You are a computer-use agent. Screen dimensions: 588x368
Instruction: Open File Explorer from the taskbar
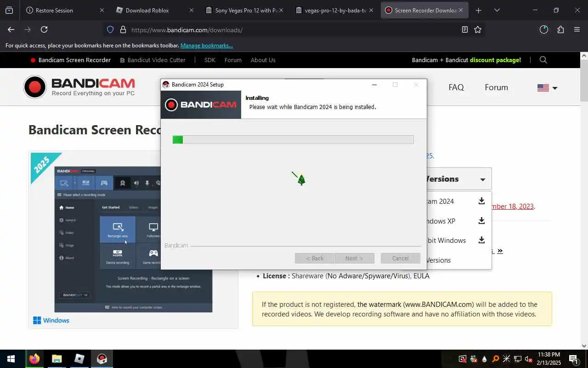tap(57, 359)
